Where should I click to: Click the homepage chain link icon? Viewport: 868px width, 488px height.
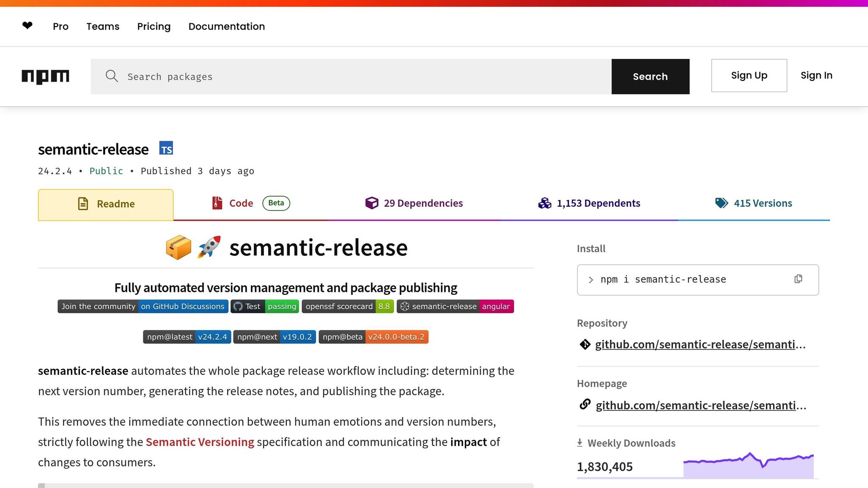[x=585, y=405]
